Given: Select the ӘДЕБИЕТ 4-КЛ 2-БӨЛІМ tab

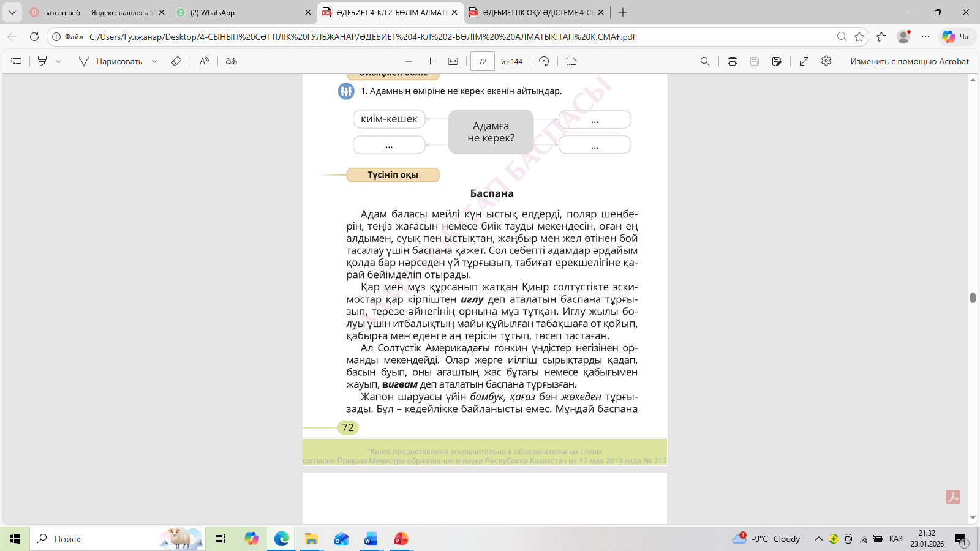Looking at the screenshot, I should [x=390, y=12].
